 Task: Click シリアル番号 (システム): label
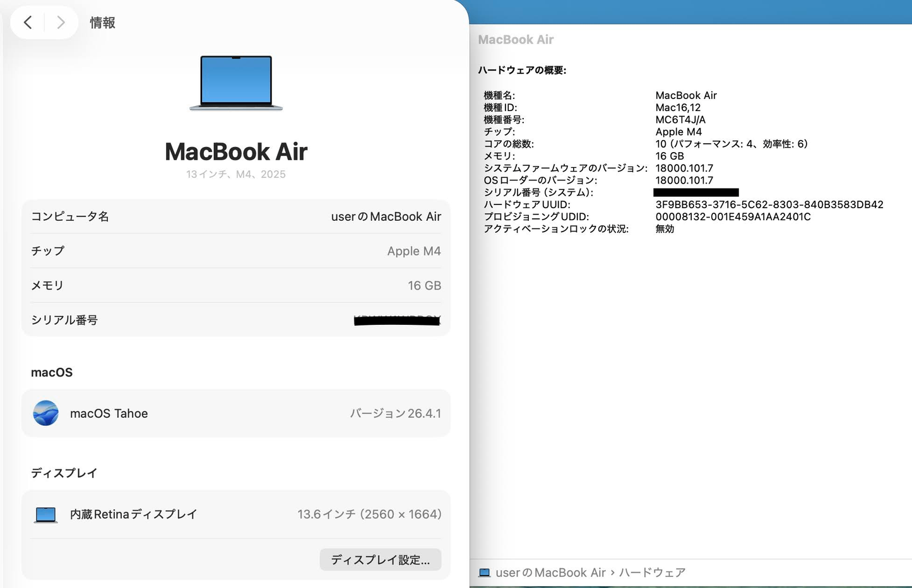538,192
